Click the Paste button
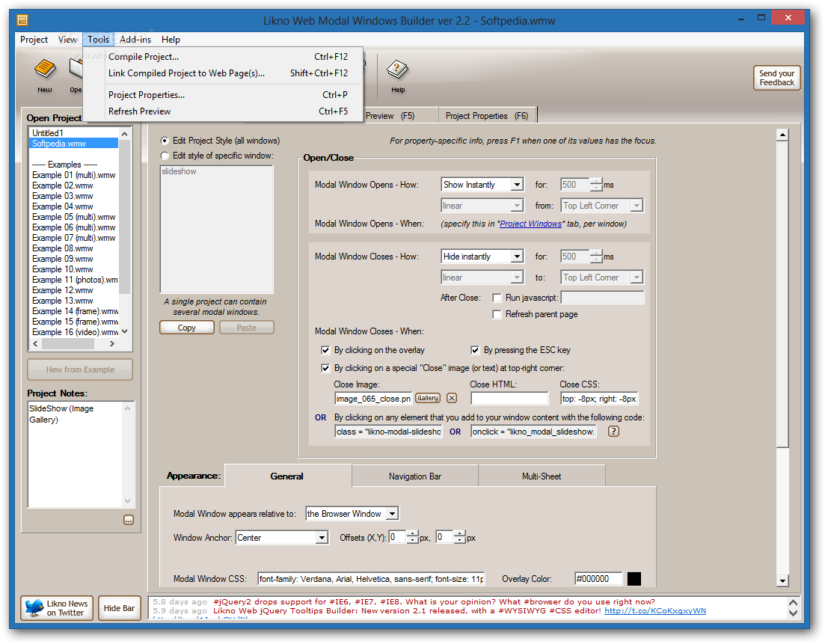 pos(246,328)
